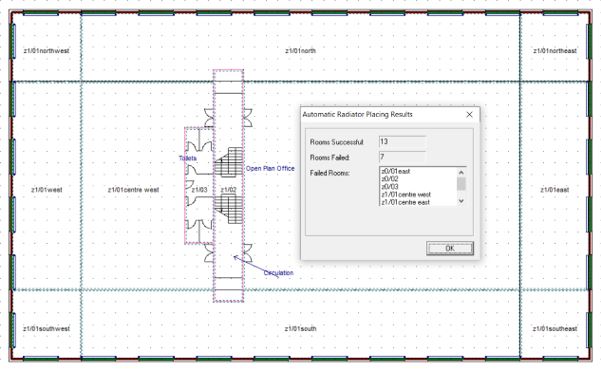Image resolution: width=601 pixels, height=370 pixels.
Task: Click the z1/03 room label
Action: 199,190
